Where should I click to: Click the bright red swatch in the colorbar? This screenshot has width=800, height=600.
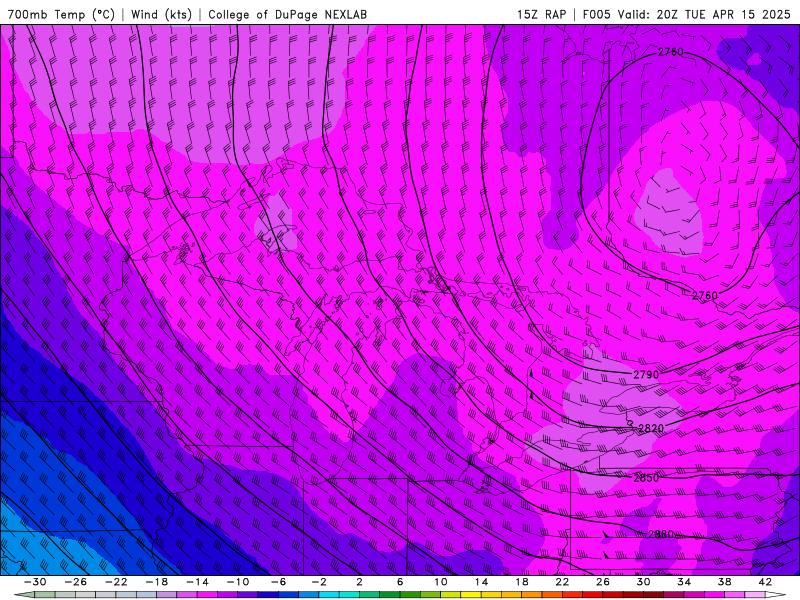point(592,594)
